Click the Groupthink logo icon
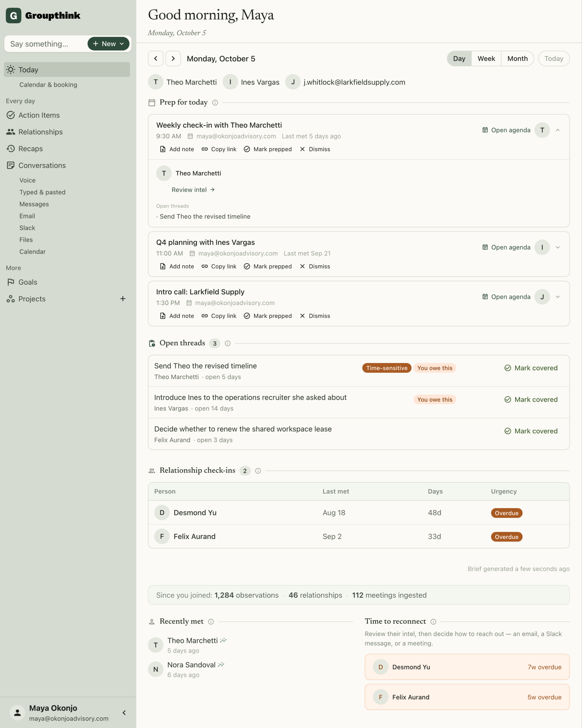 pos(13,16)
